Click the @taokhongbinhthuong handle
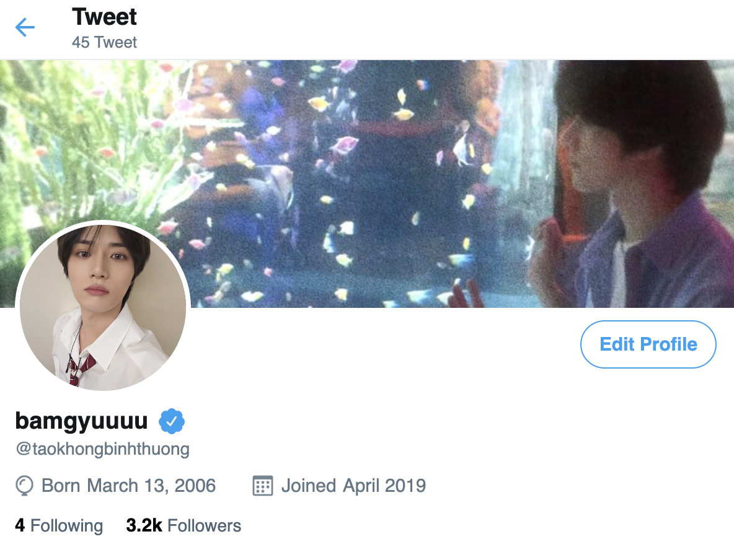 click(102, 448)
